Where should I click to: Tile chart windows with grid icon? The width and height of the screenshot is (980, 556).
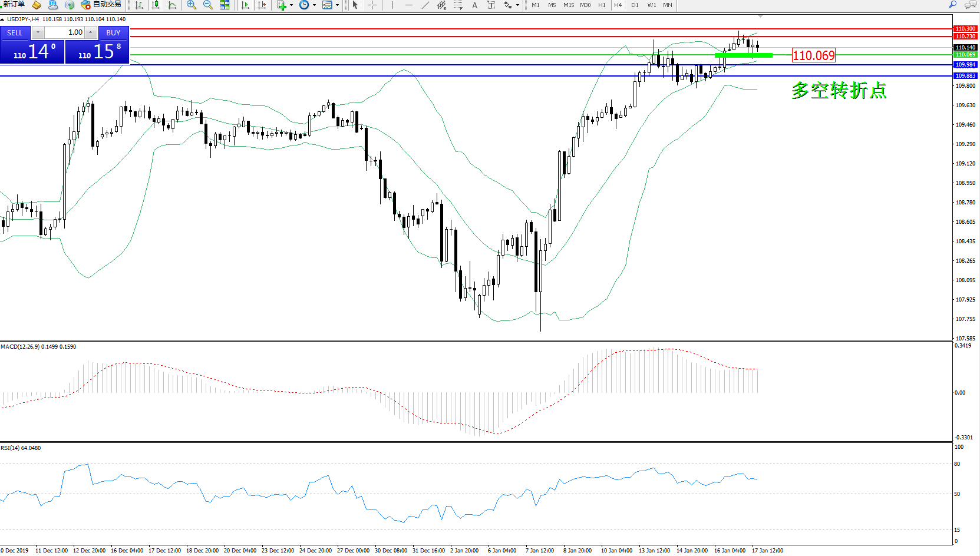[225, 5]
